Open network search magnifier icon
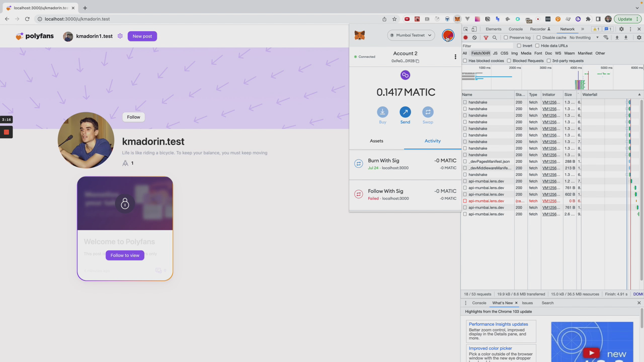The image size is (644, 362). [x=495, y=38]
